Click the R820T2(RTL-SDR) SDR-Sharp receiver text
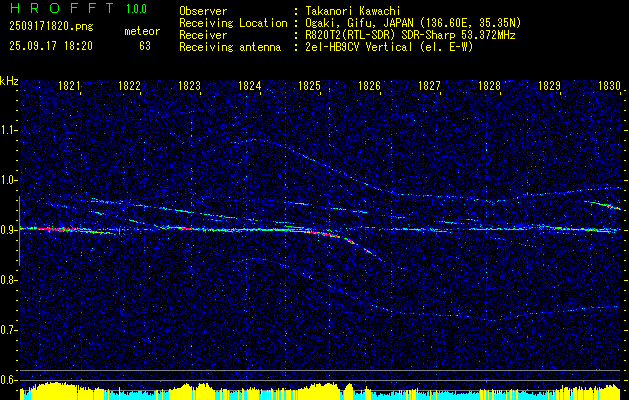Screen dimensions: 629x400 coord(410,35)
